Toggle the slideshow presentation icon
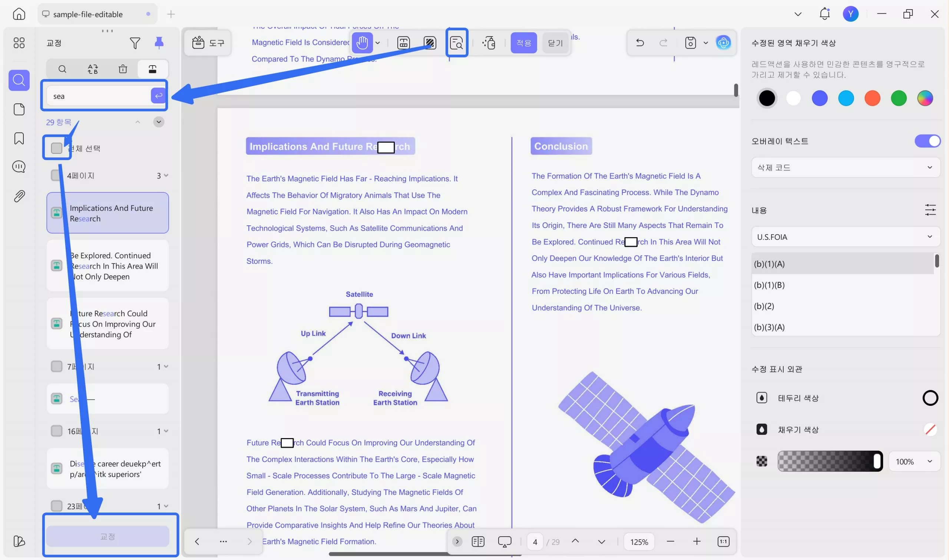The height and width of the screenshot is (560, 949). 505,541
